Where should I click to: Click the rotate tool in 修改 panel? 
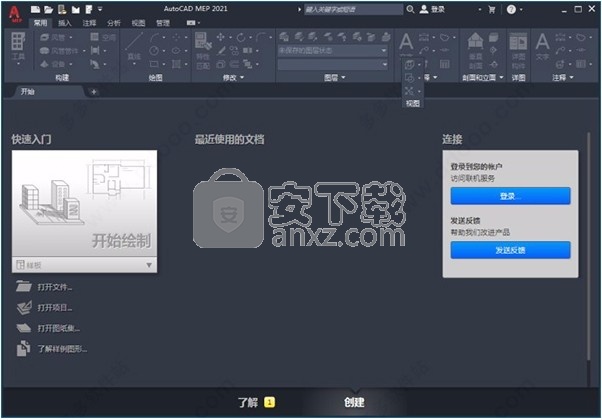[241, 37]
